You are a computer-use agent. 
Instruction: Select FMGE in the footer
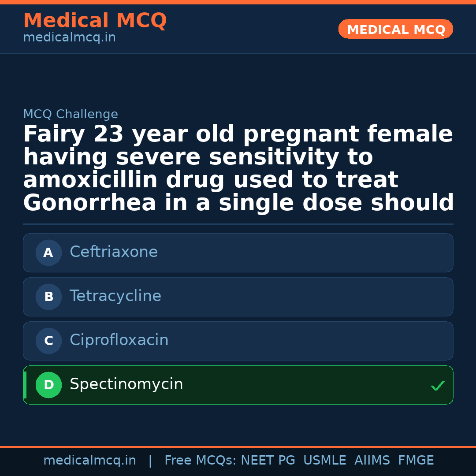[x=416, y=461]
